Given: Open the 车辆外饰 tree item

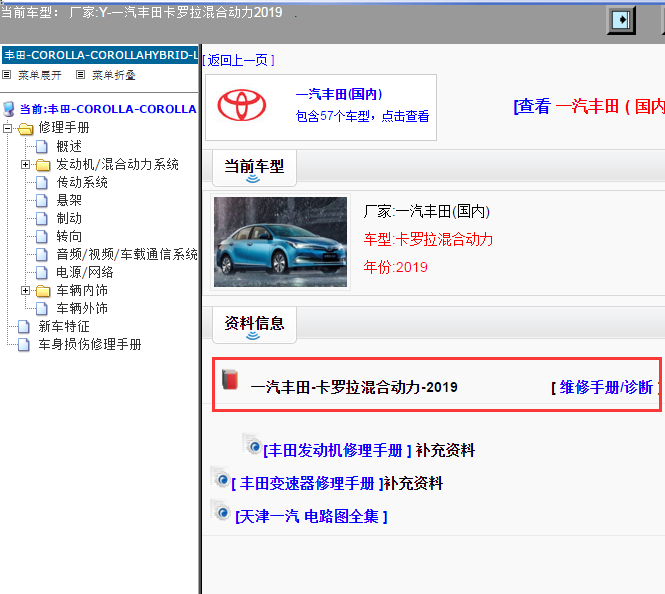Looking at the screenshot, I should (82, 309).
